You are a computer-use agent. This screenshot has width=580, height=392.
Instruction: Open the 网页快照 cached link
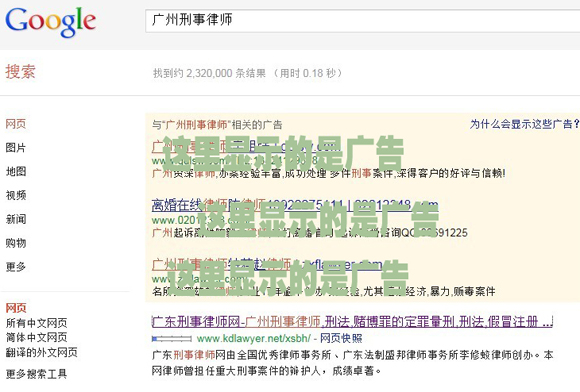(341, 338)
